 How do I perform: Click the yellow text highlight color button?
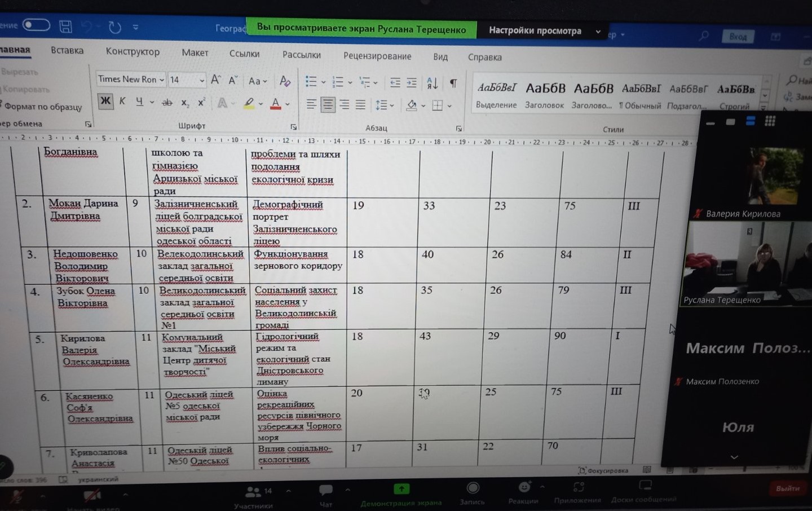point(249,104)
